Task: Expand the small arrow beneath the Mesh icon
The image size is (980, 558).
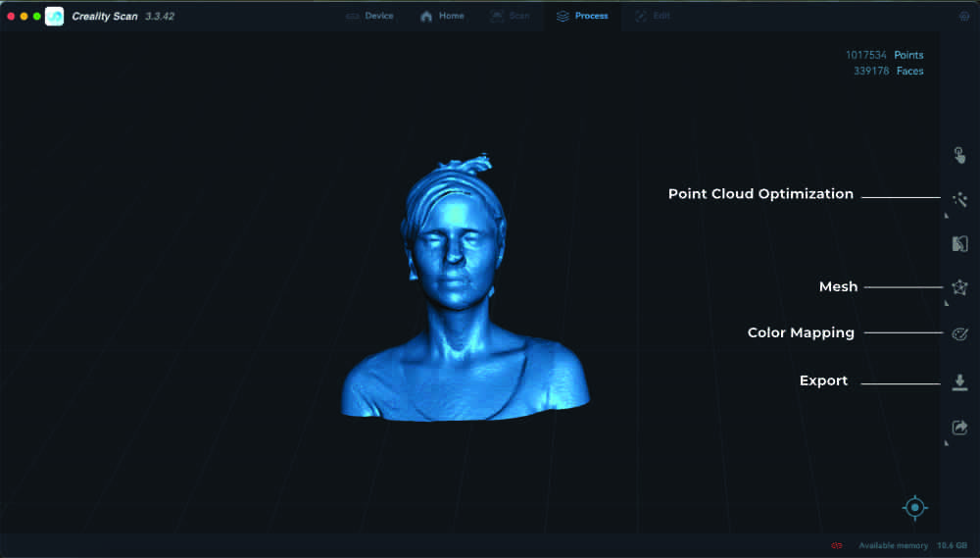Action: click(x=946, y=304)
